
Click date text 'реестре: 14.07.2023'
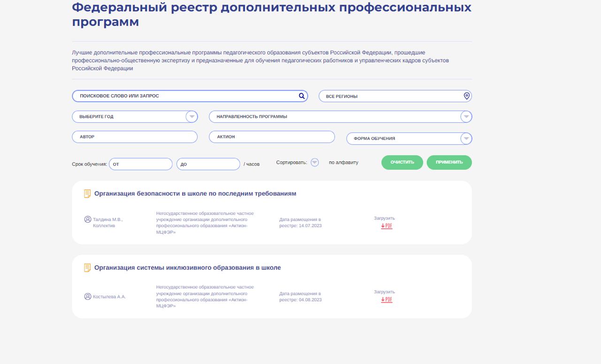point(300,226)
